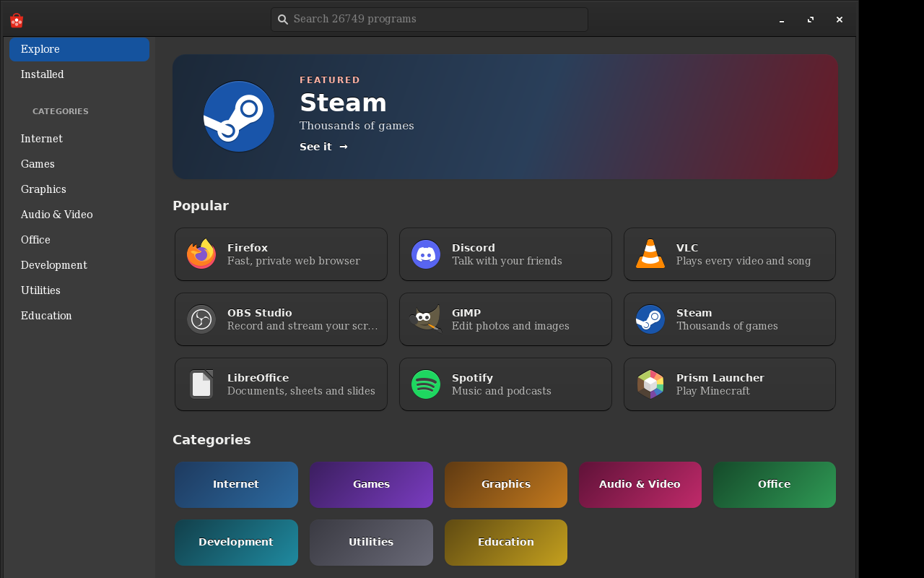Open Graphics from the sidebar list
This screenshot has height=578, width=924.
click(79, 189)
